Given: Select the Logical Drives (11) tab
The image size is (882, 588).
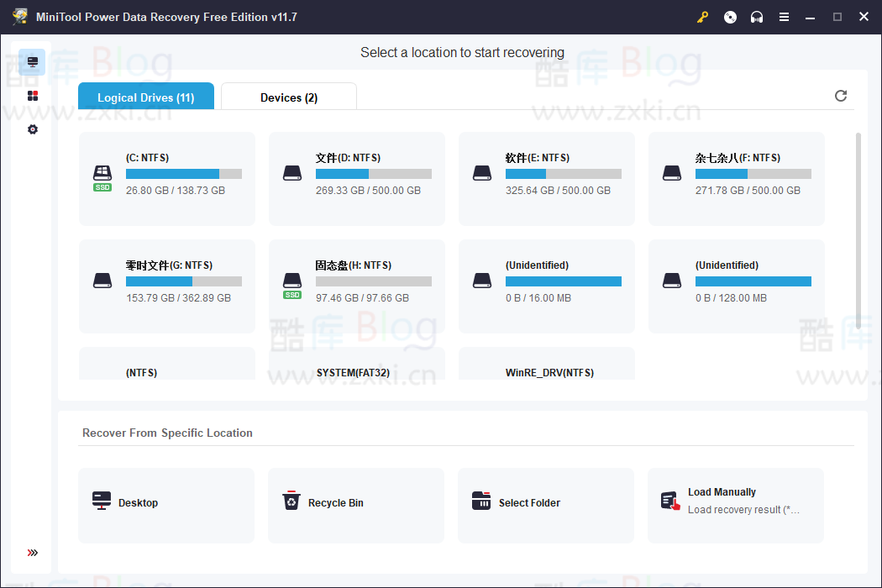Looking at the screenshot, I should pos(145,97).
